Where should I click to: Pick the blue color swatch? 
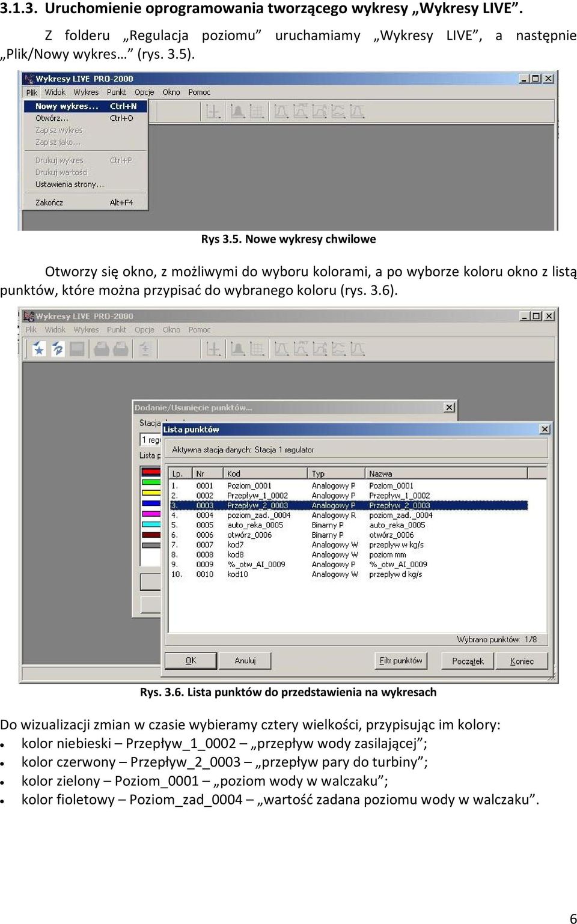click(151, 503)
